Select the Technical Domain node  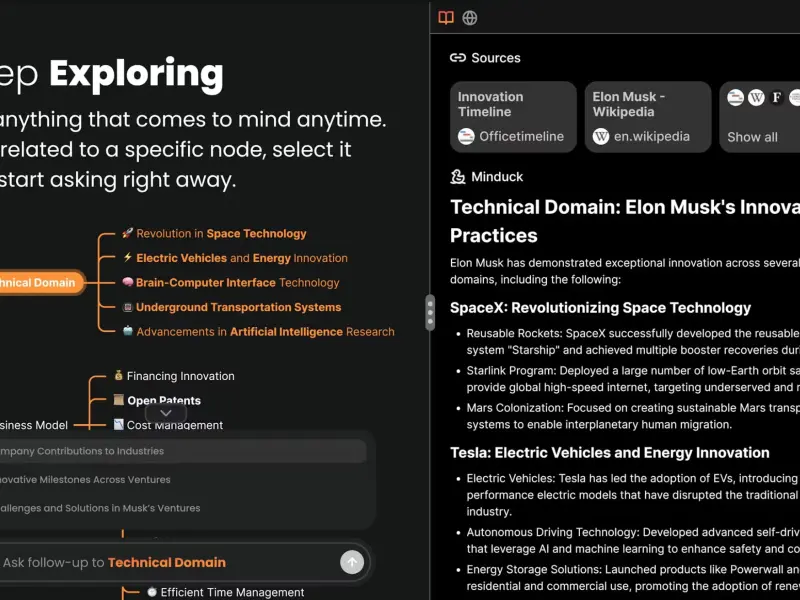(x=41, y=283)
